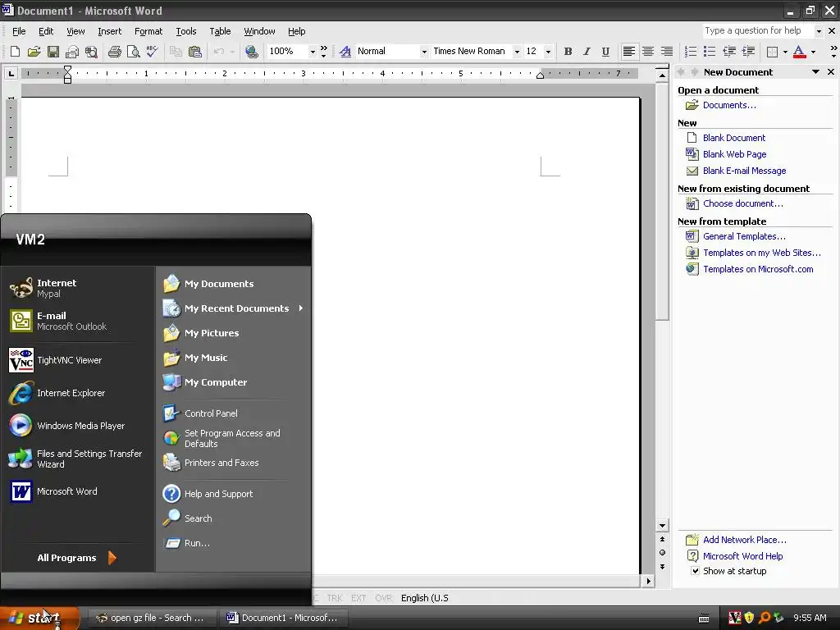Toggle TRK track changes in status bar
The height and width of the screenshot is (630, 840).
[x=335, y=598]
